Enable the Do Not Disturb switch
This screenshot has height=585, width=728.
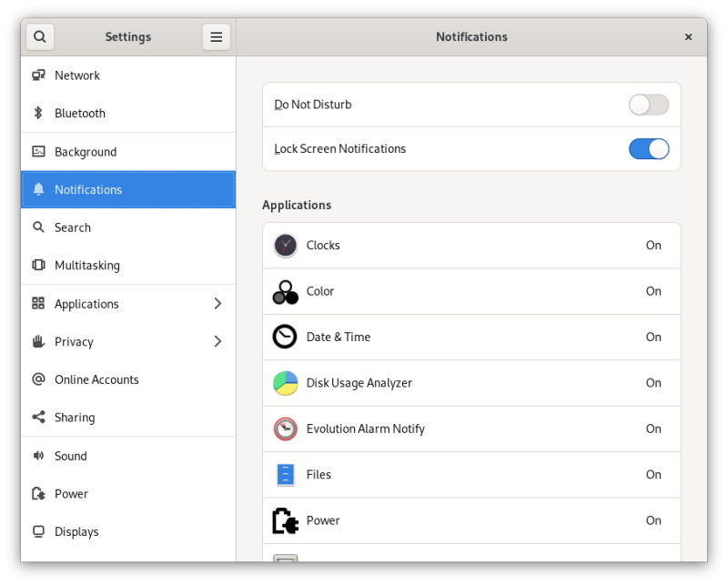tap(649, 105)
